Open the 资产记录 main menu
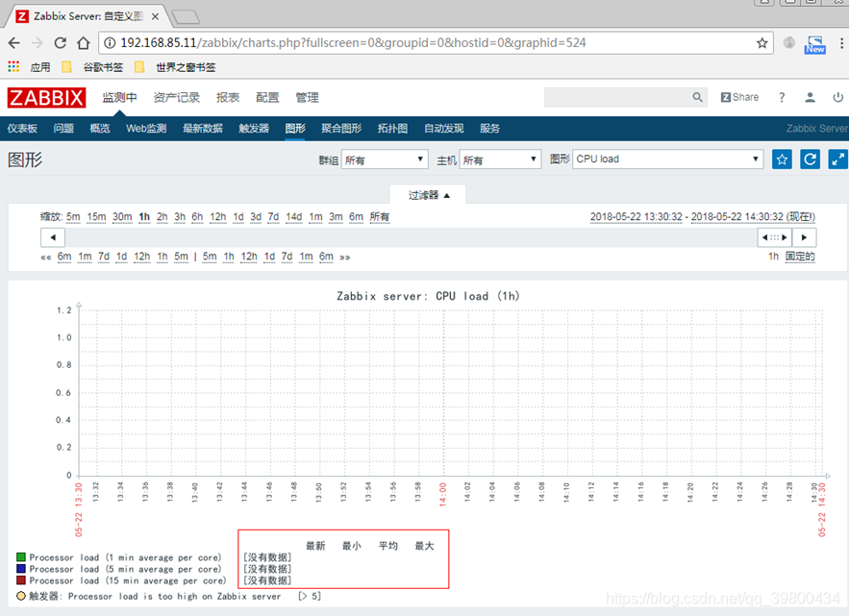Image resolution: width=849 pixels, height=616 pixels. click(177, 97)
